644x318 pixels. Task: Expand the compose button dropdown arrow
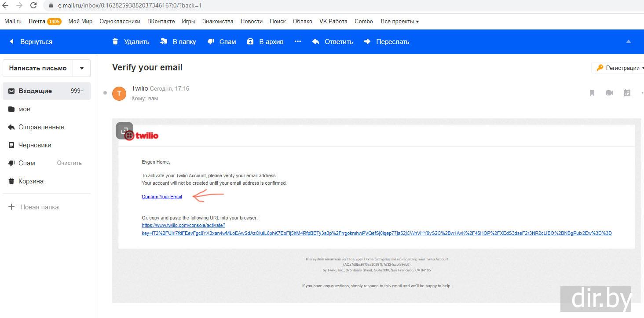point(82,68)
